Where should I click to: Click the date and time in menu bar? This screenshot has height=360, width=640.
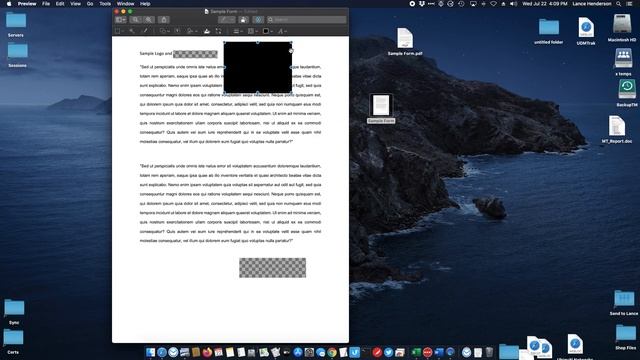click(x=545, y=4)
